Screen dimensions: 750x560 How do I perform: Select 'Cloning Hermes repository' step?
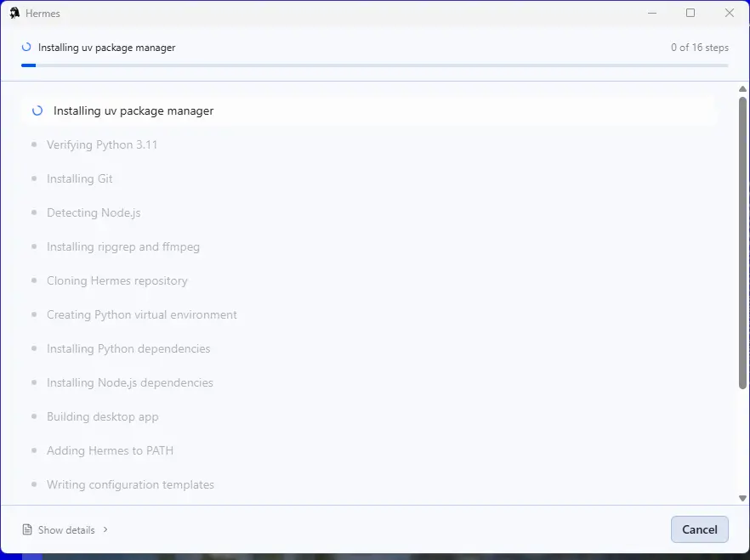click(116, 280)
